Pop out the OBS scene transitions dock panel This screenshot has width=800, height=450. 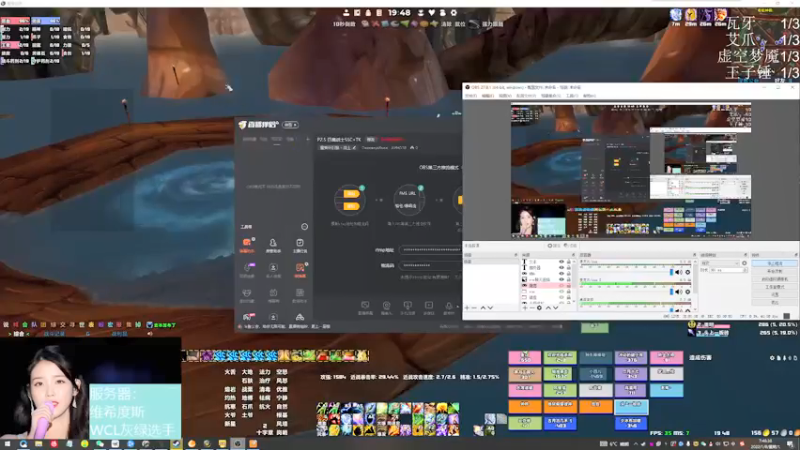pos(745,255)
